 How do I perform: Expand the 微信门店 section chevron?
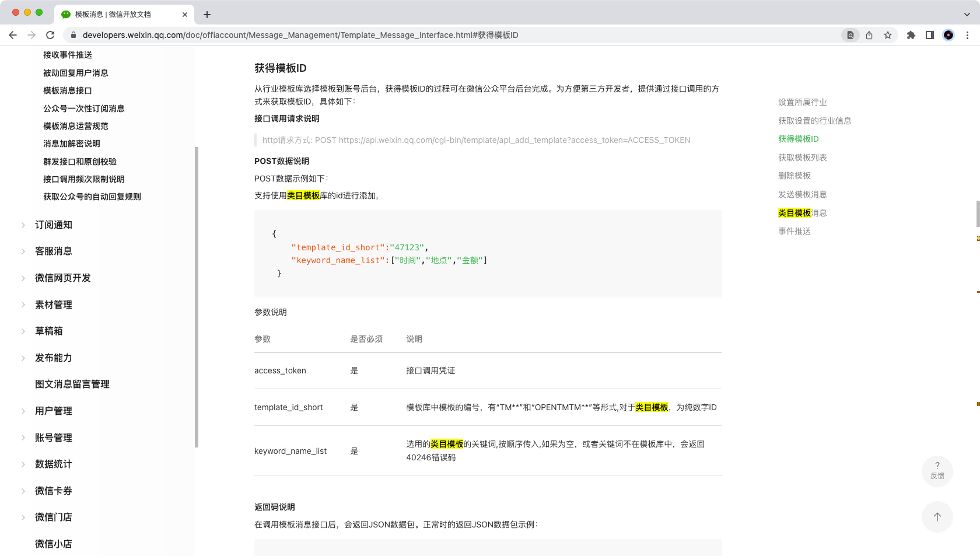(23, 517)
